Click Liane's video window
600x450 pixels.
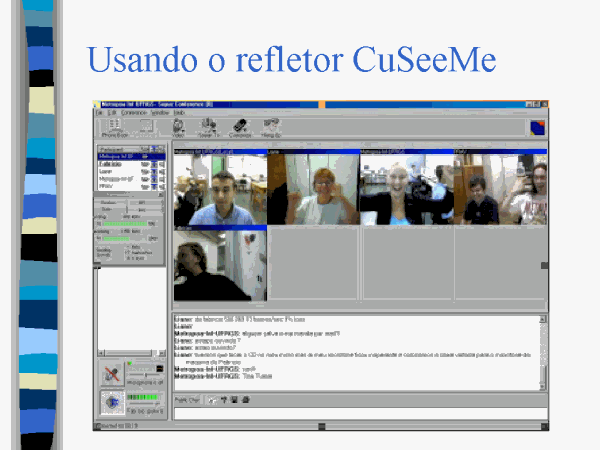coord(313,189)
